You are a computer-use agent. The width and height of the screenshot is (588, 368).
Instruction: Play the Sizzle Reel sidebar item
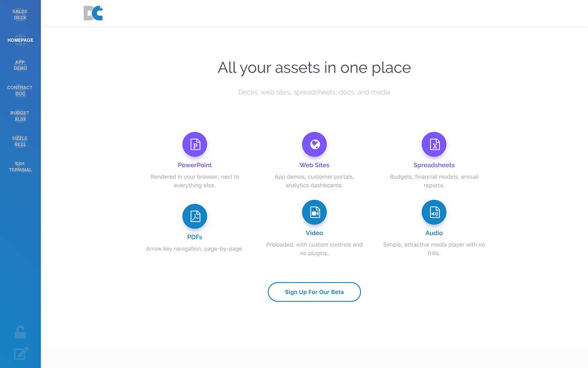click(x=20, y=141)
